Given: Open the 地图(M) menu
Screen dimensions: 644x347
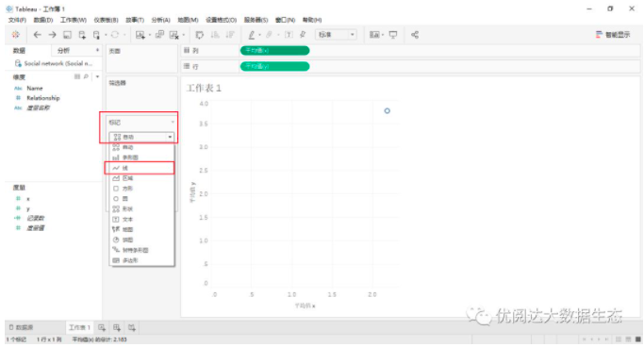Looking at the screenshot, I should click(x=188, y=20).
